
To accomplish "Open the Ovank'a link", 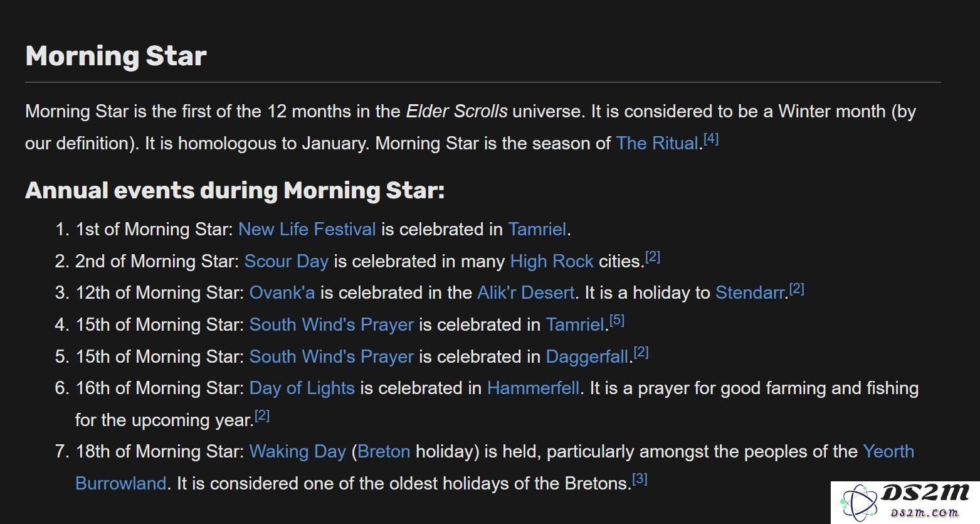I will (x=282, y=292).
